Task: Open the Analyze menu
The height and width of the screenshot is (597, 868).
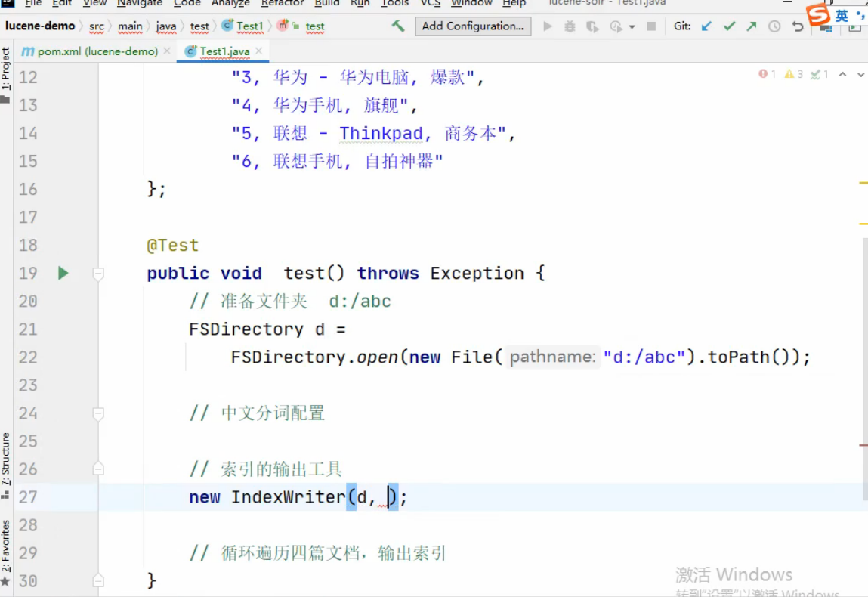Action: click(230, 3)
